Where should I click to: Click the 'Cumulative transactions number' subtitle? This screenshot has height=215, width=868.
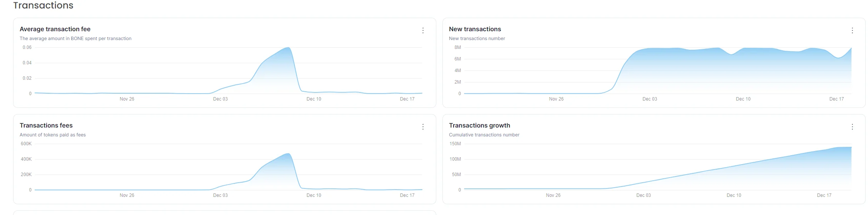point(484,135)
